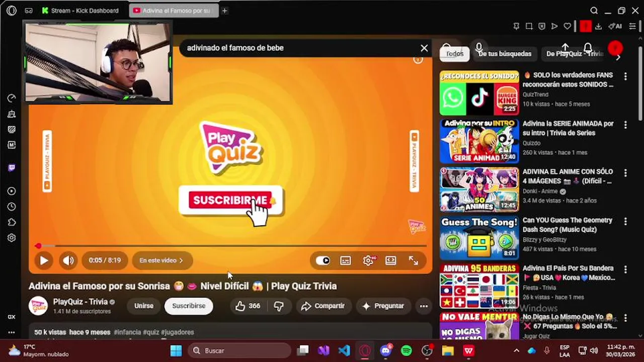Image resolution: width=644 pixels, height=362 pixels.
Task: Click the taskbar Buscar search box
Action: [239, 350]
